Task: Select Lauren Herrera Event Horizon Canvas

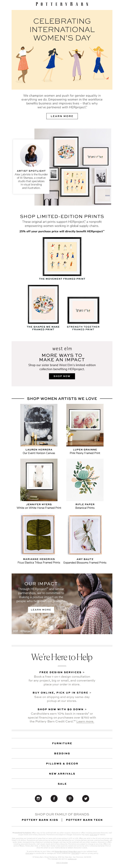Action: click(39, 425)
